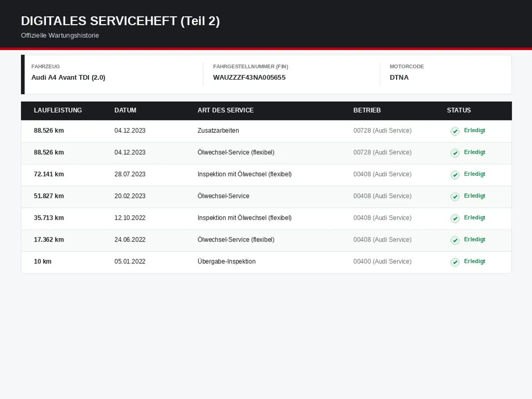Click the ART DES SERVICE column header
This screenshot has height=399, width=532.
(x=225, y=110)
